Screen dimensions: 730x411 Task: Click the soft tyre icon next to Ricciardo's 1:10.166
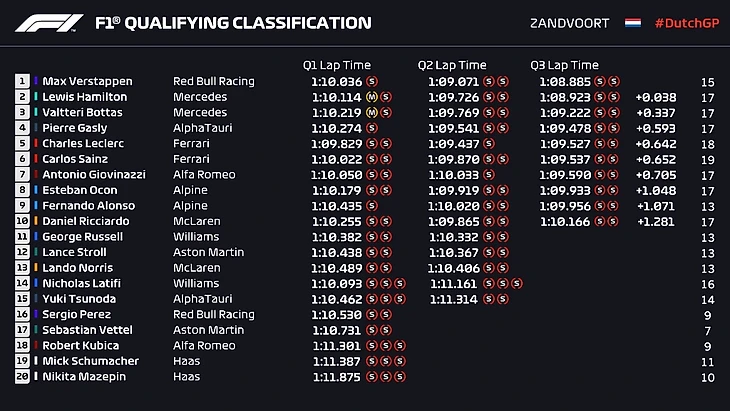(x=601, y=221)
